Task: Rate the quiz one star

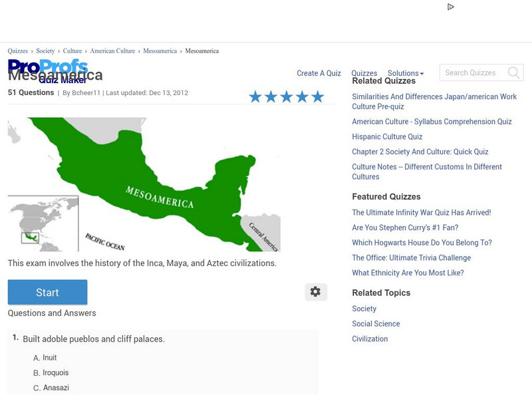Action: point(255,97)
